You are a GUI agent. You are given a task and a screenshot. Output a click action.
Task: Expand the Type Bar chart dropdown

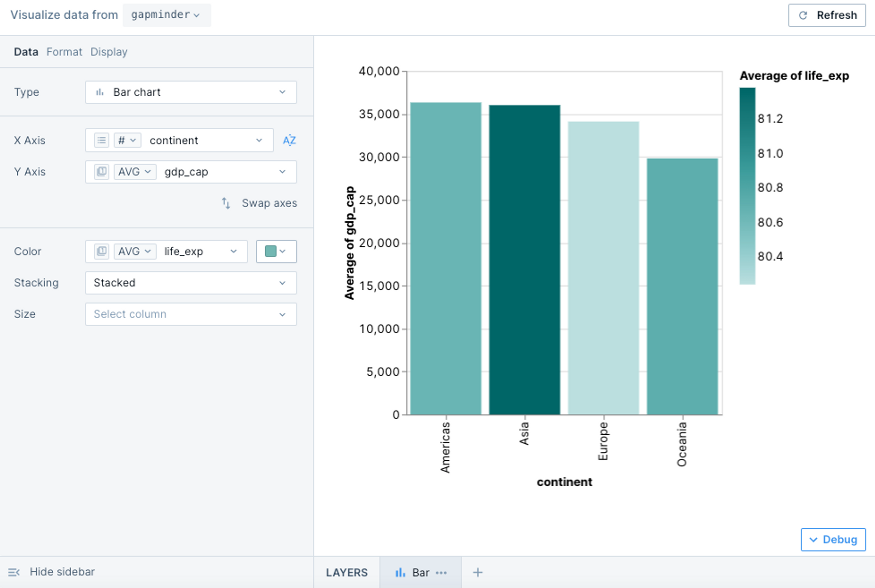tap(191, 92)
